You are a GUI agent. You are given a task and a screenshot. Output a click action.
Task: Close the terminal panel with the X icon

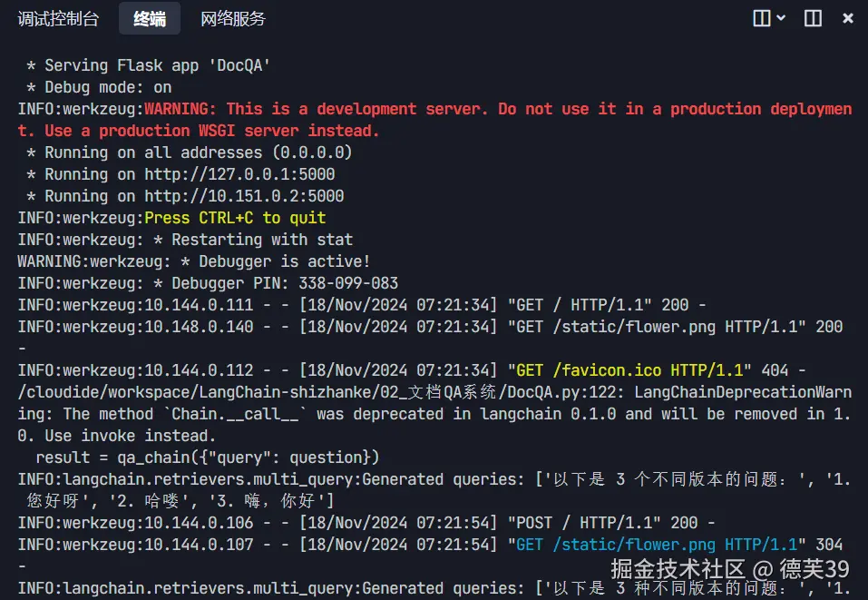pyautogui.click(x=847, y=18)
